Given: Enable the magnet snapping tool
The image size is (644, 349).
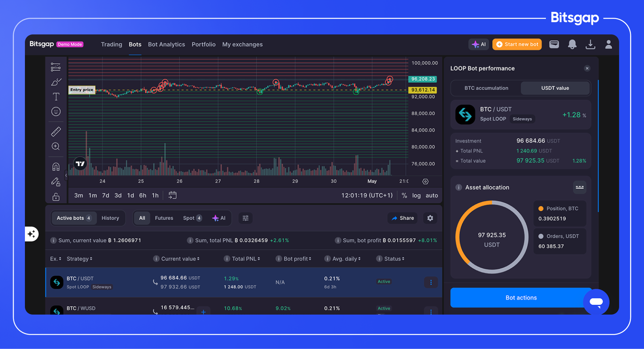Looking at the screenshot, I should (56, 167).
